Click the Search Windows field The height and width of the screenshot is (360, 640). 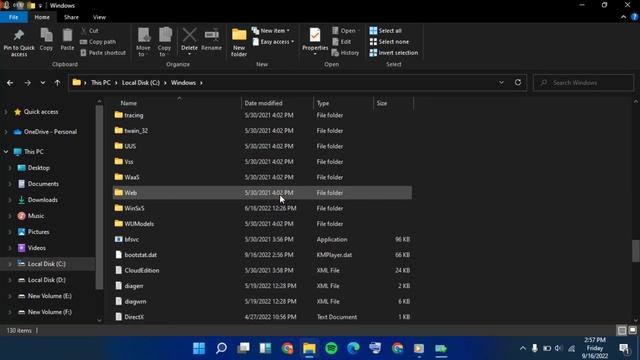click(x=584, y=83)
